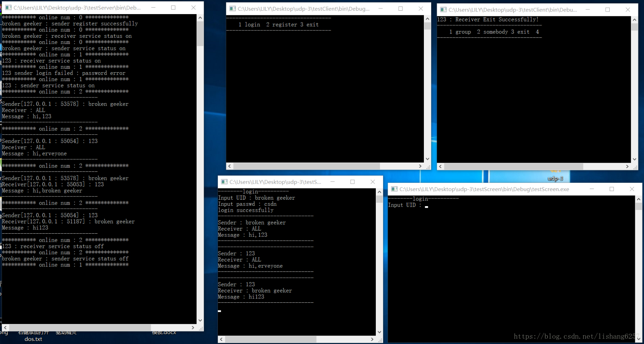
Task: Close the bottom-middle testS... console window
Action: coord(373,182)
